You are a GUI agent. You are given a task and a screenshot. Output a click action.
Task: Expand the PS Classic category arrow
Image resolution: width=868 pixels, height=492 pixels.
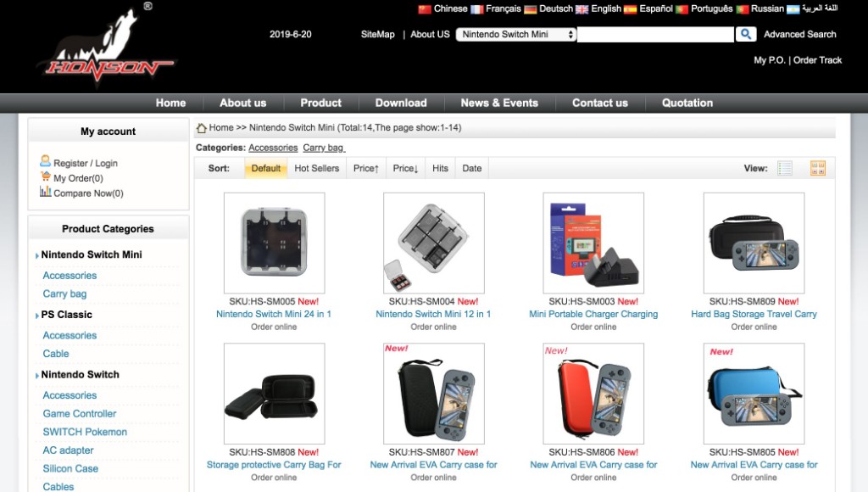tap(37, 316)
